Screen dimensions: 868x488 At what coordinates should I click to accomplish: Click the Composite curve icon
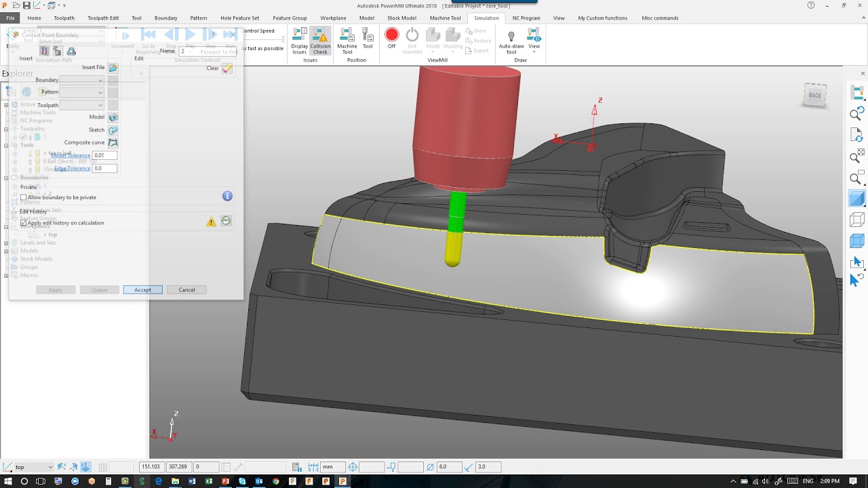[113, 143]
